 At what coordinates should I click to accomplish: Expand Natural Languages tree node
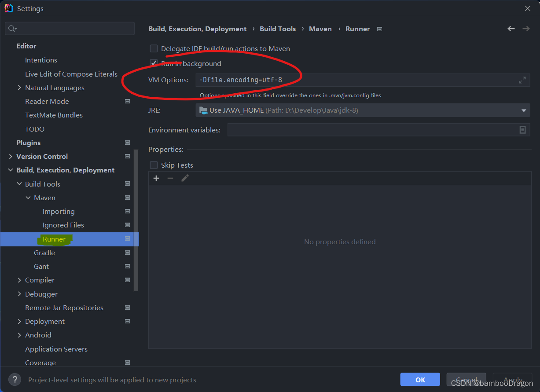19,88
